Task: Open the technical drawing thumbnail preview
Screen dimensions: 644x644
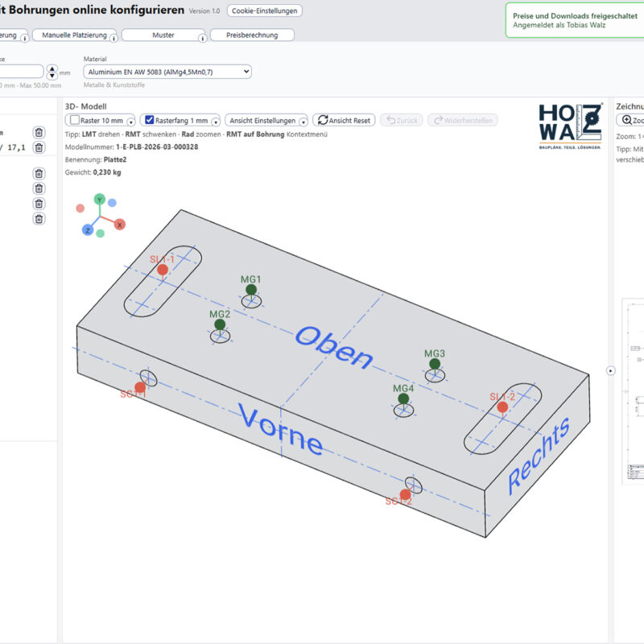Action: (633, 391)
